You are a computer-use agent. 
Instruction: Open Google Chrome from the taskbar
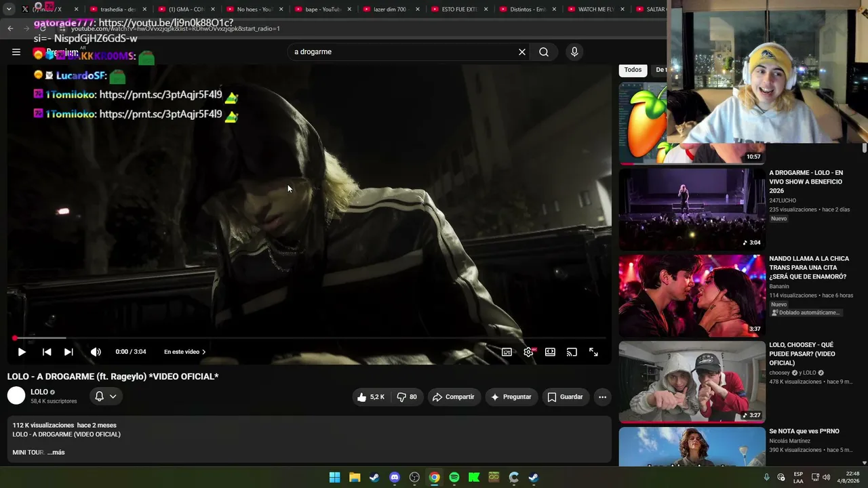tap(435, 477)
